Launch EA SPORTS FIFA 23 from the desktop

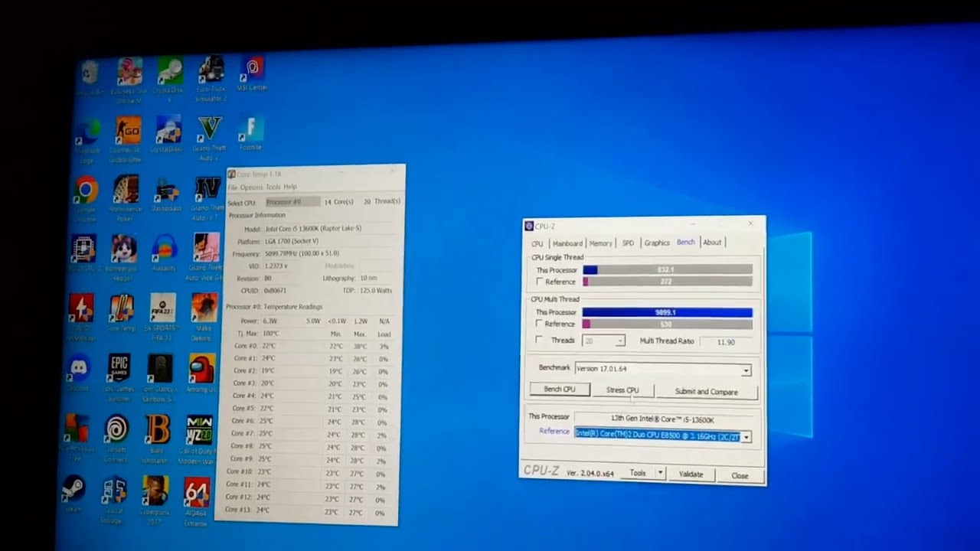coord(163,316)
